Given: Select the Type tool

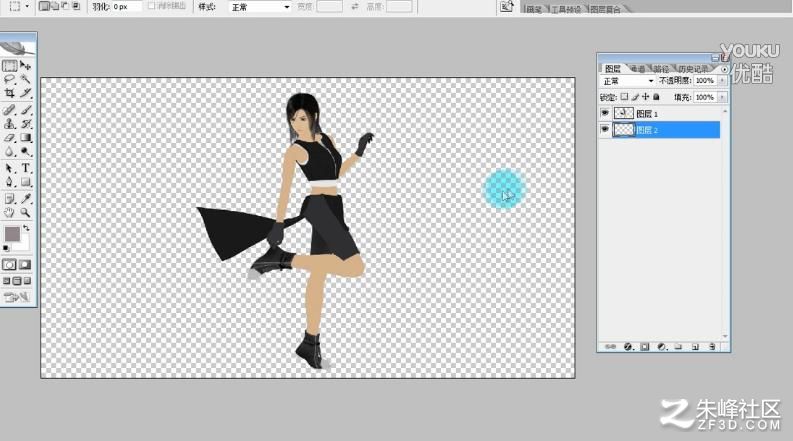Looking at the screenshot, I should 25,168.
